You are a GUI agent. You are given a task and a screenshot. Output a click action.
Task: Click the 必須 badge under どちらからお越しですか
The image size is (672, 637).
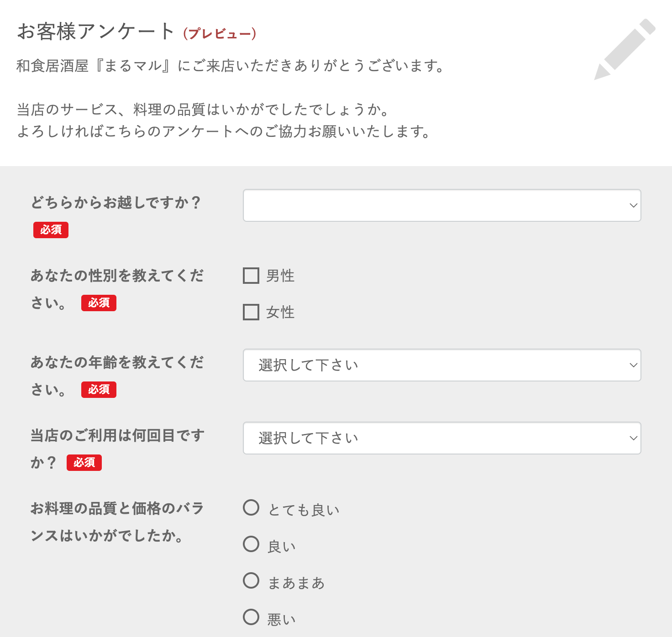coord(51,230)
